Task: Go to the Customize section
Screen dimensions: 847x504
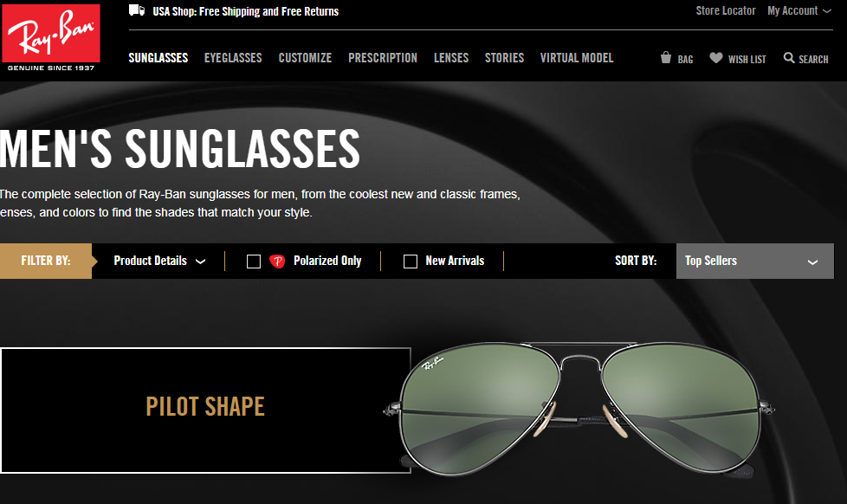Action: 305,58
